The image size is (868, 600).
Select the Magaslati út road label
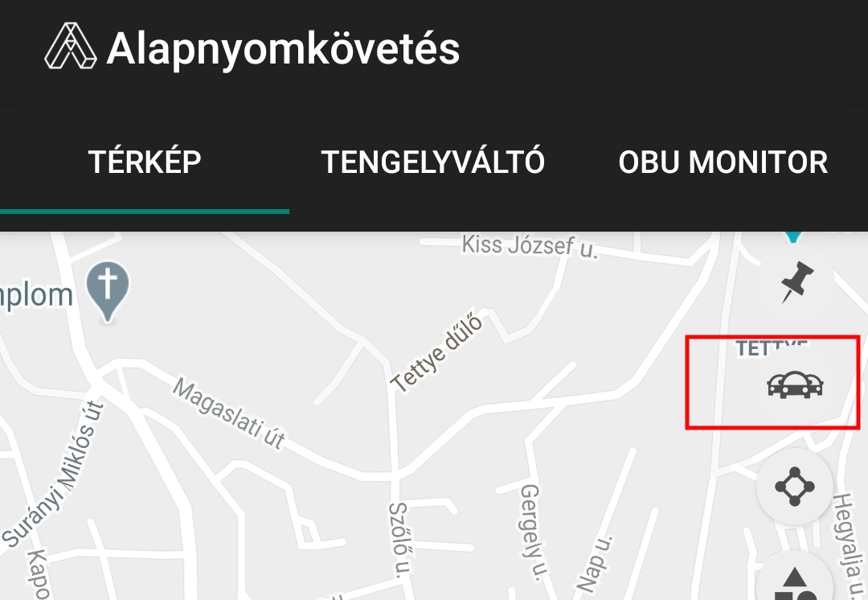[x=229, y=412]
